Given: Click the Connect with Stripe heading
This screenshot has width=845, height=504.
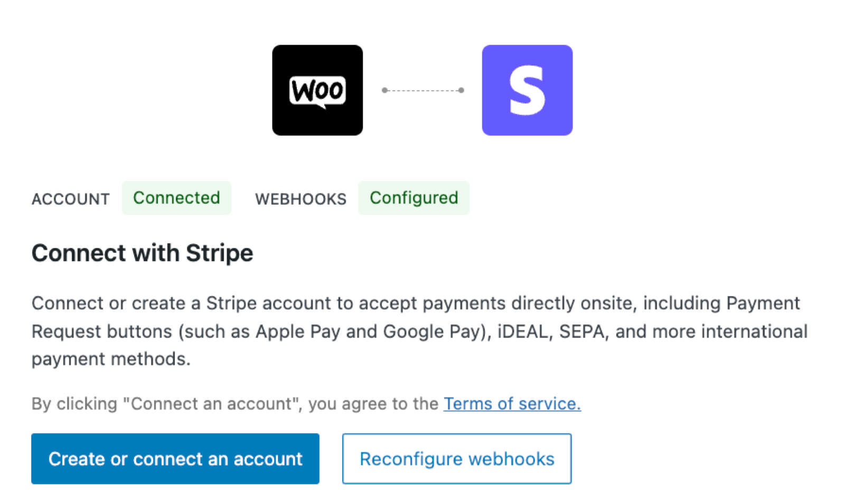Looking at the screenshot, I should (142, 253).
